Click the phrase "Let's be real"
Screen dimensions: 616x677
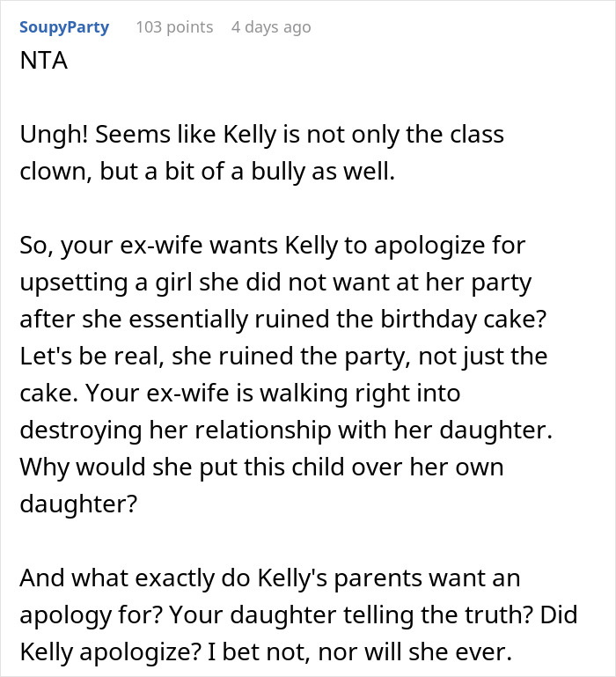(87, 357)
